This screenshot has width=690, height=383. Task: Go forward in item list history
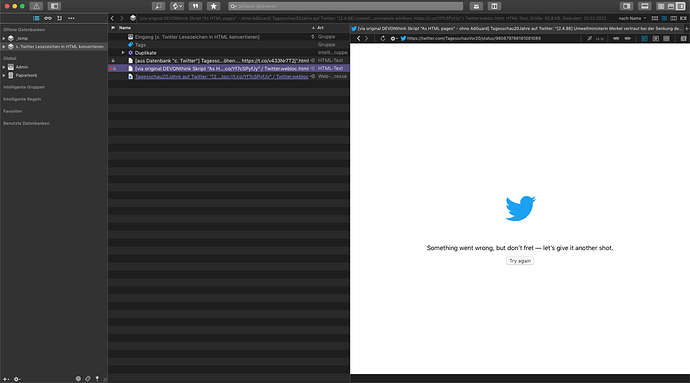point(122,18)
